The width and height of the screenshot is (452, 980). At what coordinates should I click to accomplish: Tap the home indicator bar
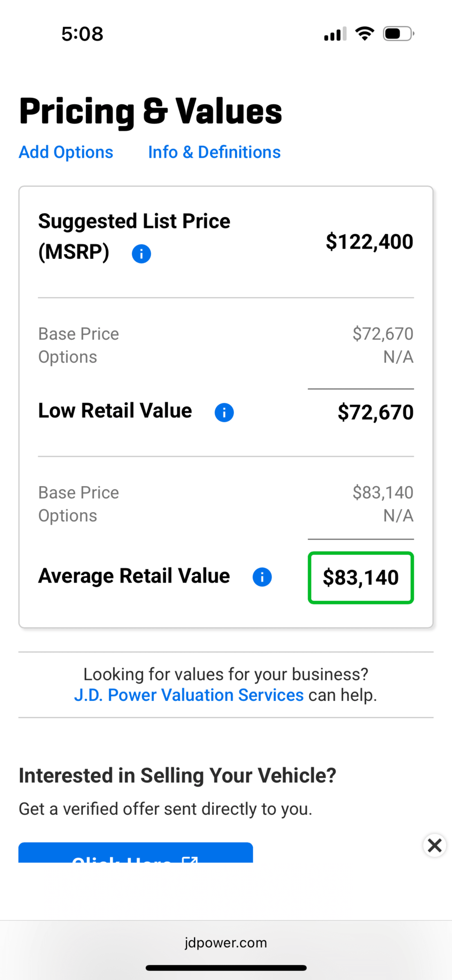pos(226,968)
